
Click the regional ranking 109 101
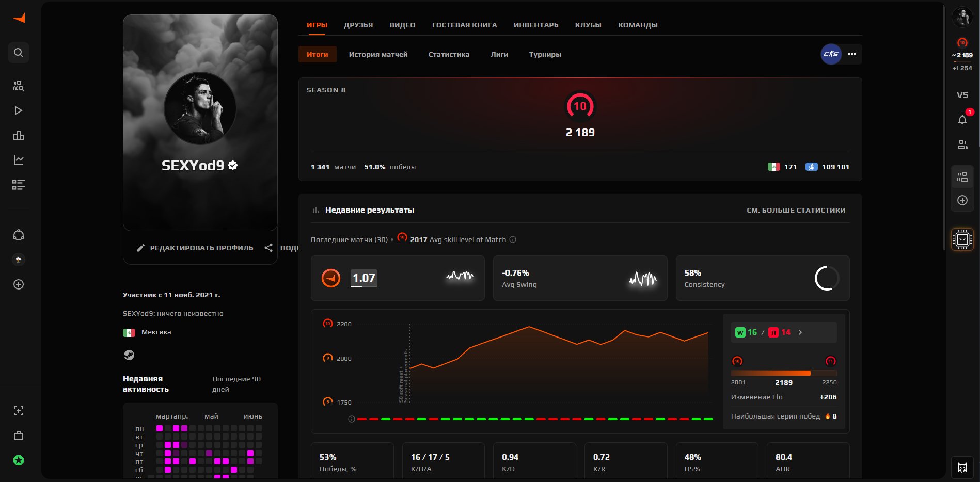827,167
